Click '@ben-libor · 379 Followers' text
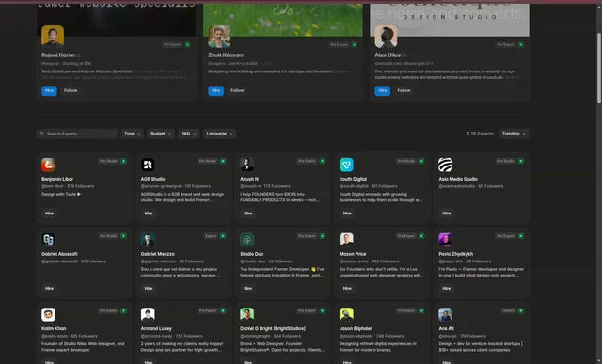 coord(68,186)
